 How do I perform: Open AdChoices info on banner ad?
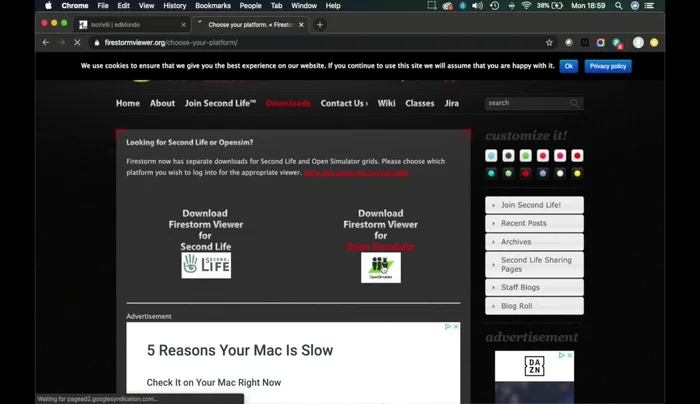pos(448,326)
